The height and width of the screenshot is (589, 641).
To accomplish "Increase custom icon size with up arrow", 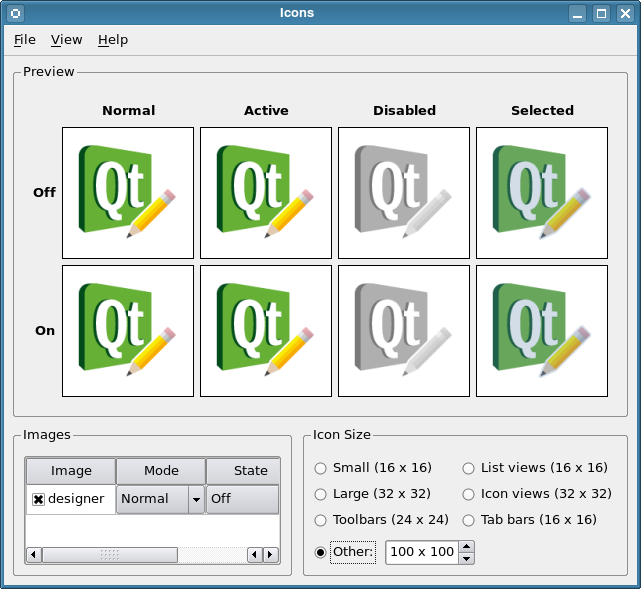I will click(x=466, y=546).
